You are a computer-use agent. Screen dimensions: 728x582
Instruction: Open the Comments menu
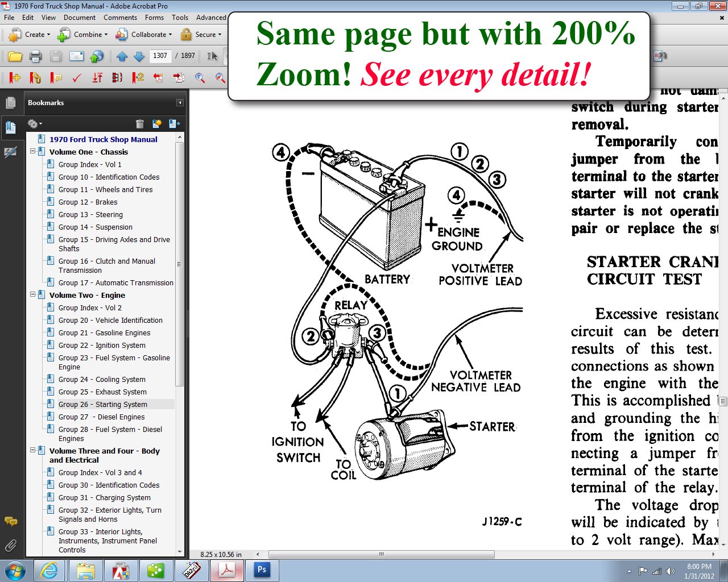coord(120,18)
